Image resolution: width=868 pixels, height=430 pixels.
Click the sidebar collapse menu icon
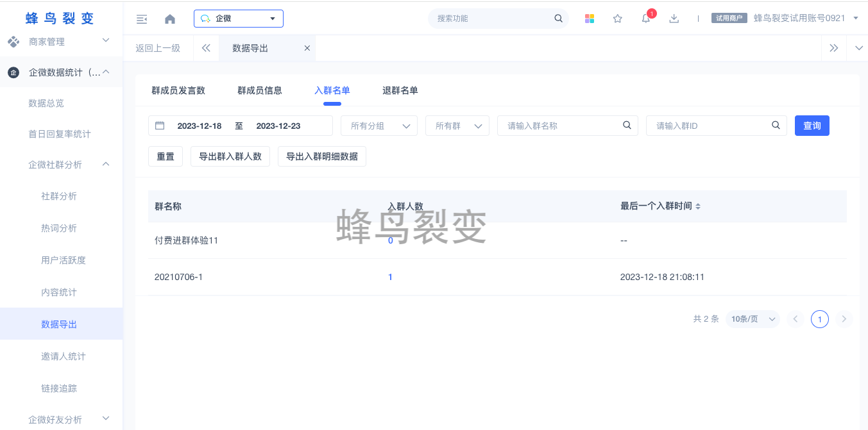[x=142, y=19]
